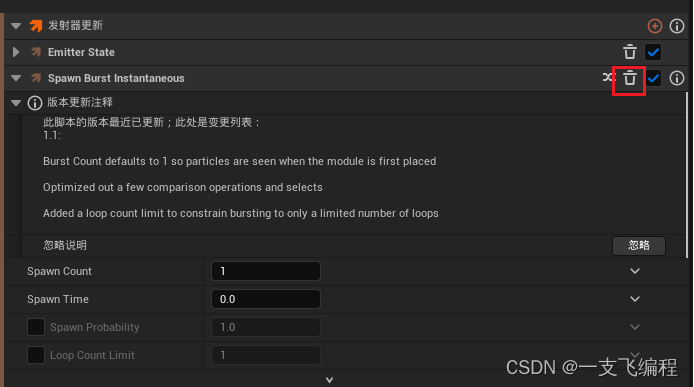Image resolution: width=694 pixels, height=387 pixels.
Task: Open the Spawn Time dropdown arrow
Action: point(635,299)
